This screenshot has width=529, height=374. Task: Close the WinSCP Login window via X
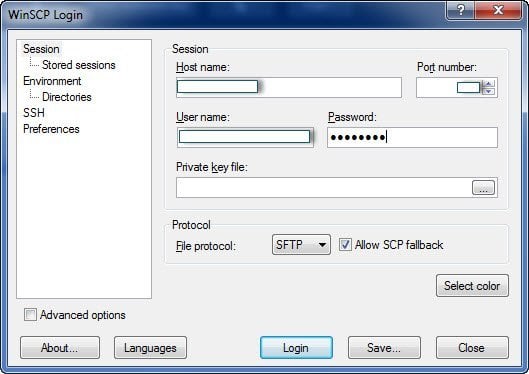[498, 10]
